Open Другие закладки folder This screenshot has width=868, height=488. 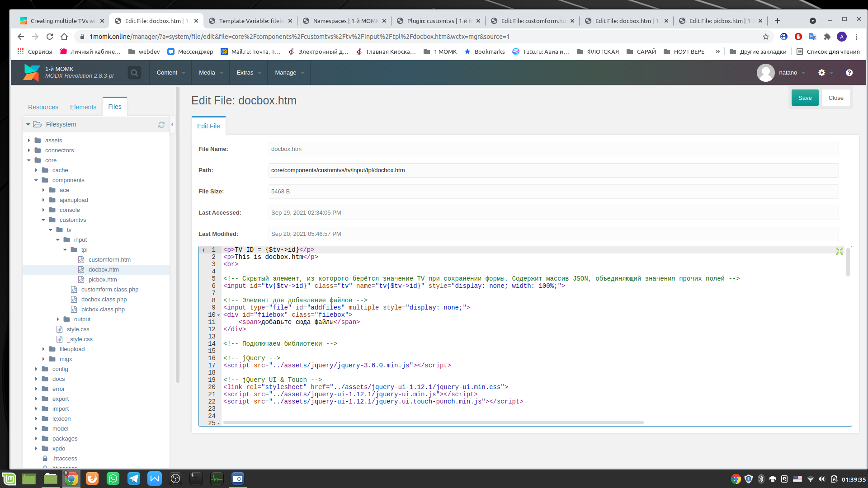click(x=758, y=52)
